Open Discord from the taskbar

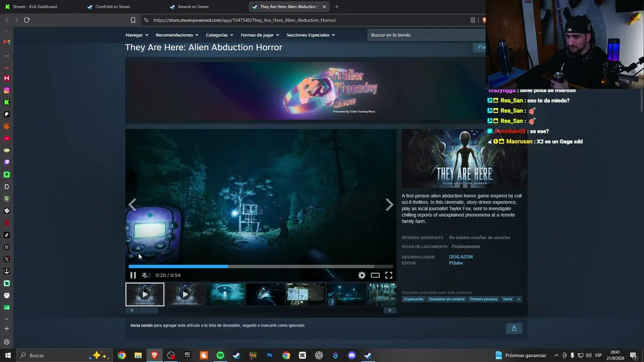352,355
